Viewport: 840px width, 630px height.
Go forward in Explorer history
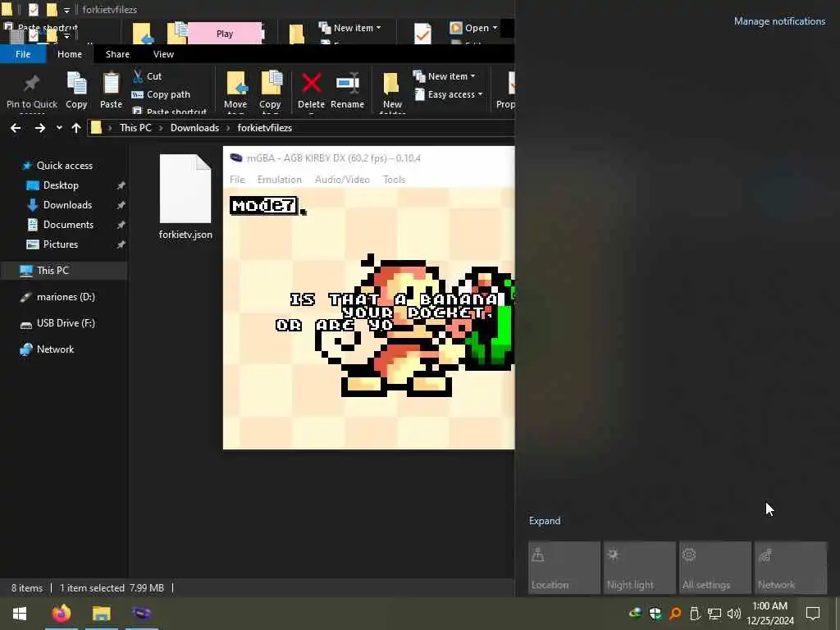(x=39, y=128)
